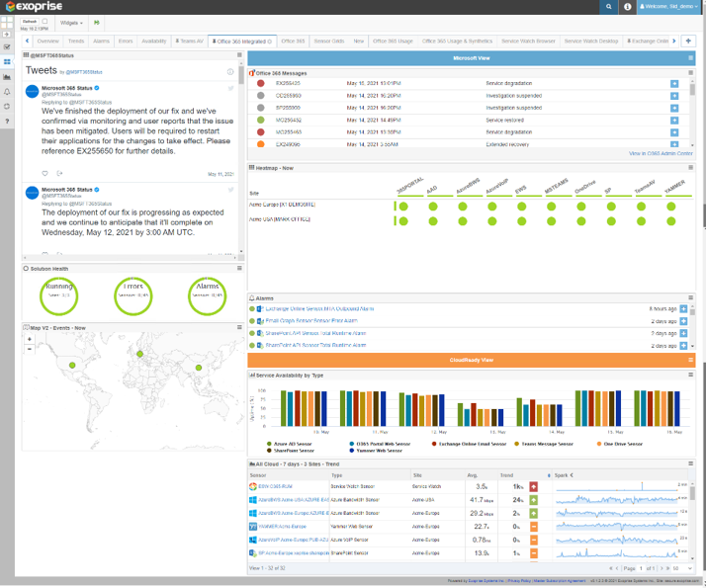
Task: Toggle Yammer Web Sensor legend entry
Action: coord(376,452)
